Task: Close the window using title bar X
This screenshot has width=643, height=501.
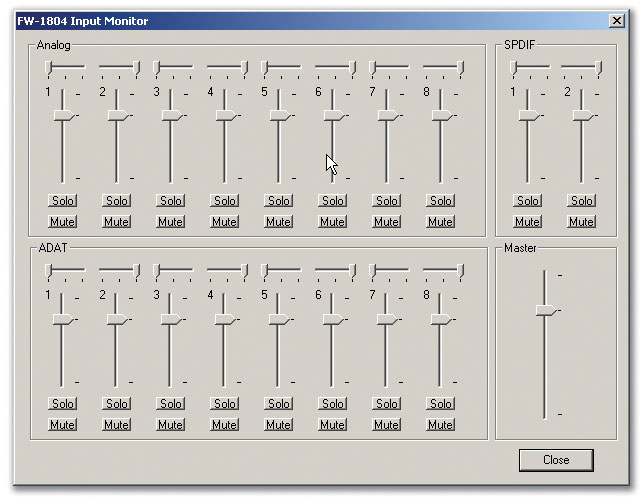Action: pyautogui.click(x=617, y=20)
